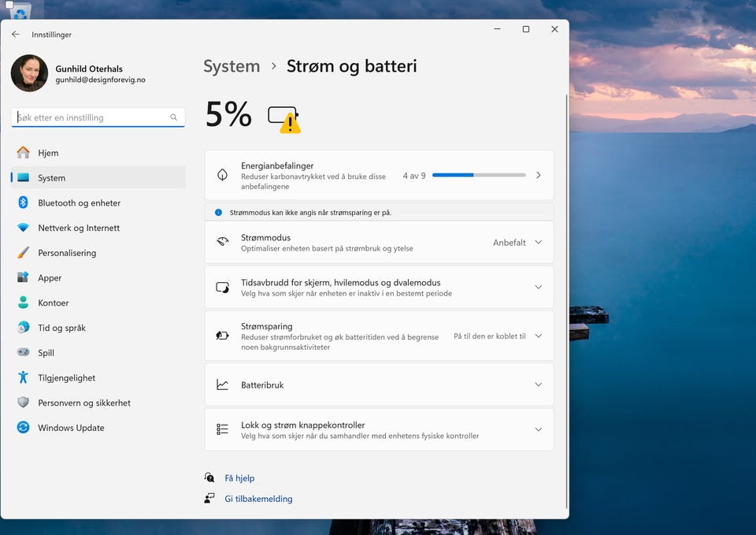Open the Få hjelp link
The width and height of the screenshot is (756, 535).
[x=239, y=478]
